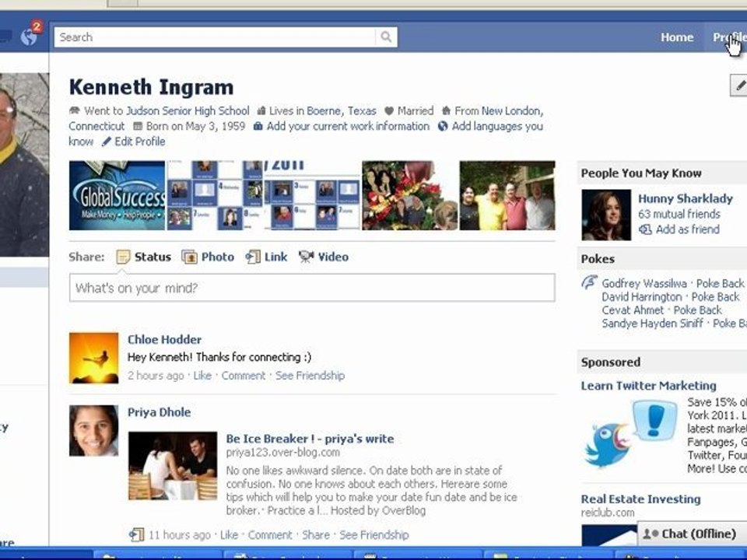Viewport: 747px width, 560px height.
Task: Comment on Priya Dhole's post
Action: [270, 535]
